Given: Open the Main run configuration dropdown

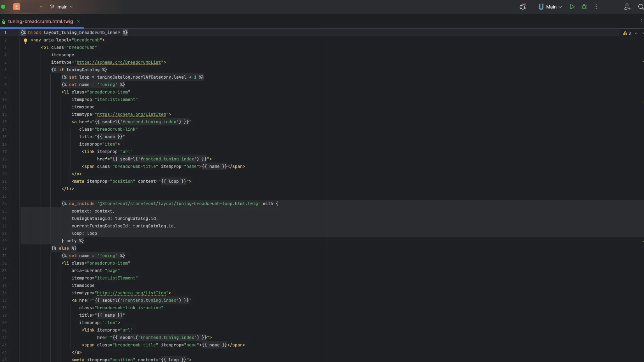Looking at the screenshot, I should 550,7.
